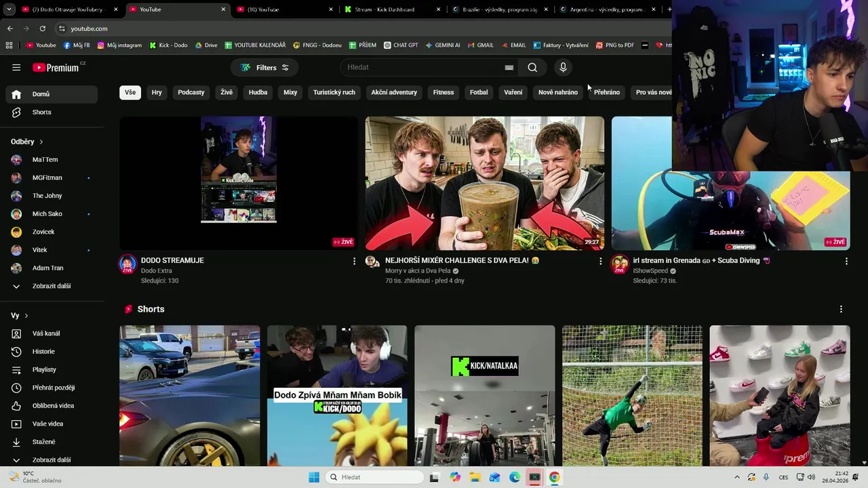This screenshot has width=868, height=488.
Task: Go to Domů in sidebar
Action: 52,94
